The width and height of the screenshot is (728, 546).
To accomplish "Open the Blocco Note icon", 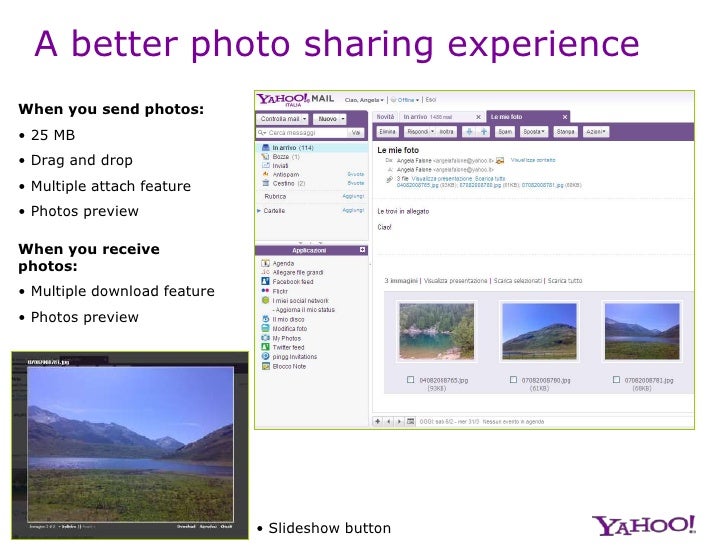I will (x=266, y=366).
